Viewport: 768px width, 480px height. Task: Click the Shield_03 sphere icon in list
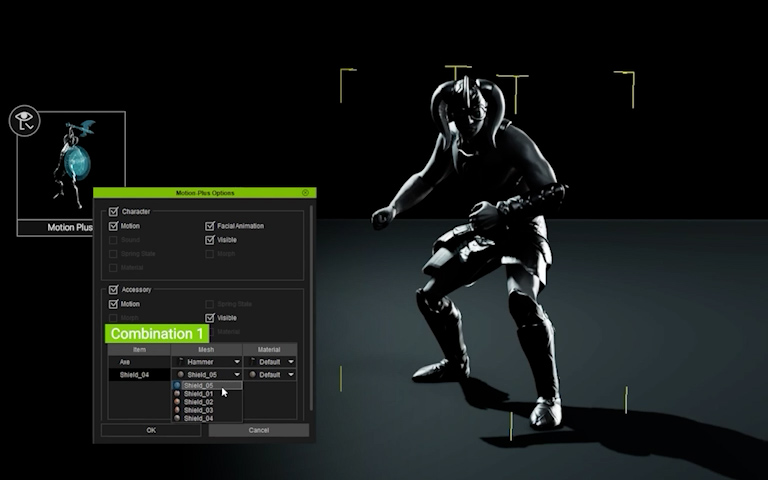pyautogui.click(x=178, y=410)
